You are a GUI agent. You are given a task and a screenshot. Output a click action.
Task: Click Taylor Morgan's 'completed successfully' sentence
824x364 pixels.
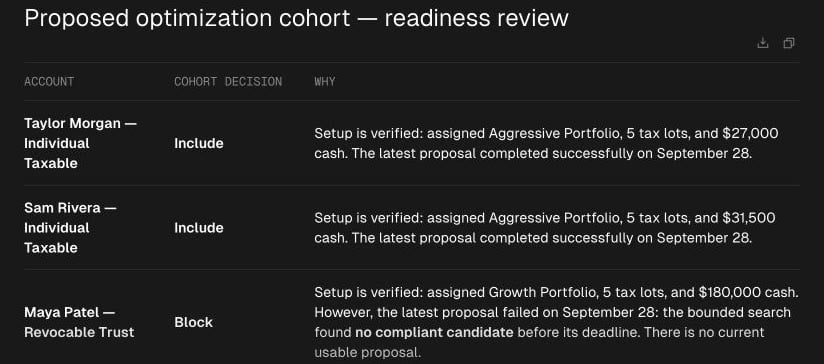click(x=552, y=154)
